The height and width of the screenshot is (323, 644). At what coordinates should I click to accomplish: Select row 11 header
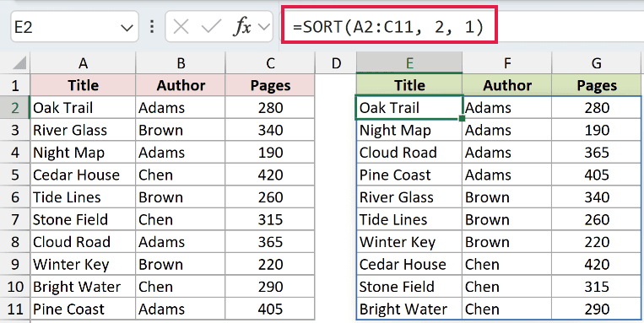[15, 309]
